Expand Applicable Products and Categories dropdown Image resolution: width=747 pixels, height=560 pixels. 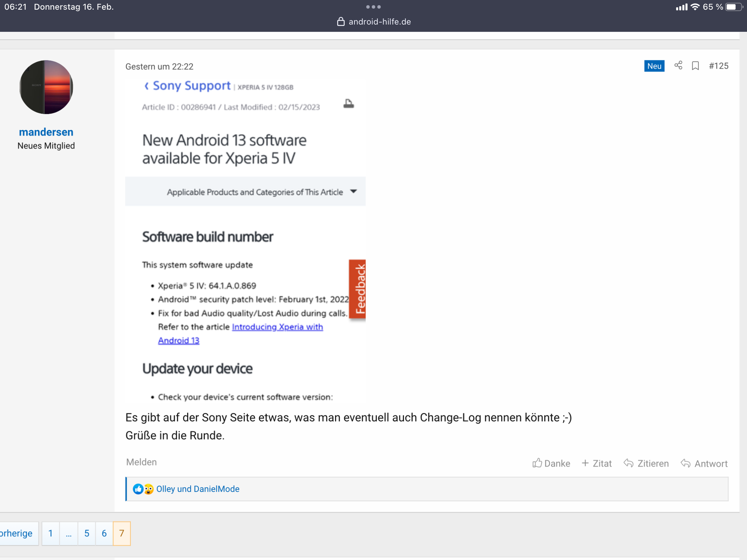(x=353, y=191)
